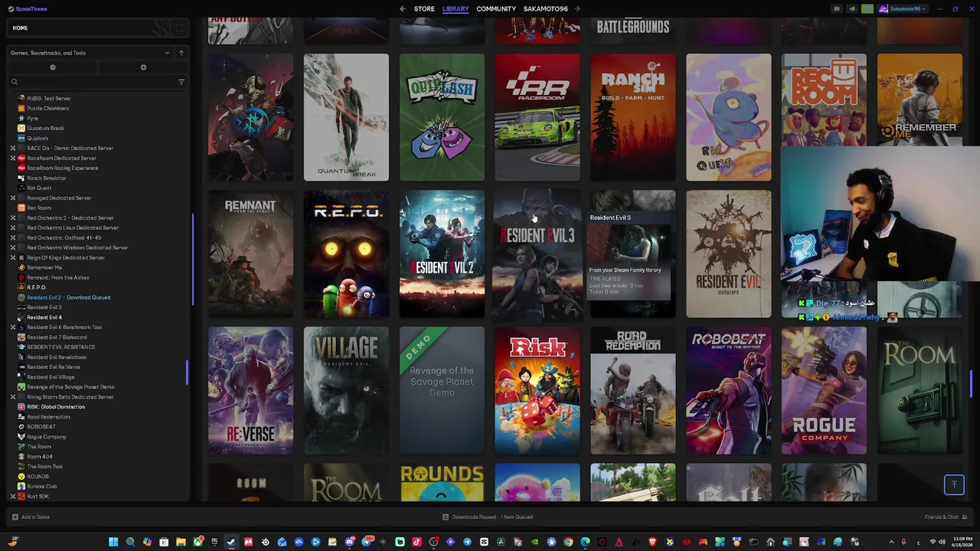This screenshot has height=551, width=980.
Task: Click the library grid vertical scrollbar
Action: point(972,384)
